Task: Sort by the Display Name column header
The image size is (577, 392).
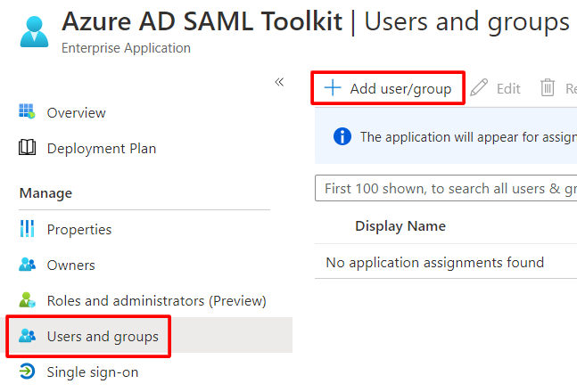Action: click(x=400, y=226)
